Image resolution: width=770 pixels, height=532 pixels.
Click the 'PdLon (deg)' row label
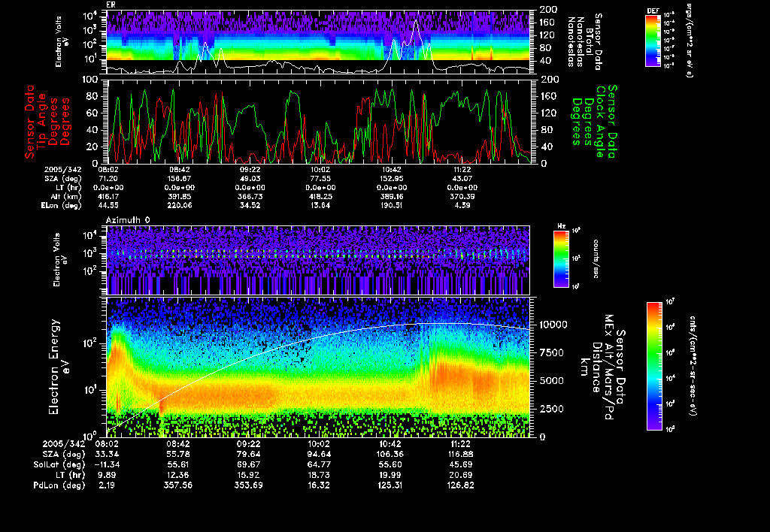point(59,485)
